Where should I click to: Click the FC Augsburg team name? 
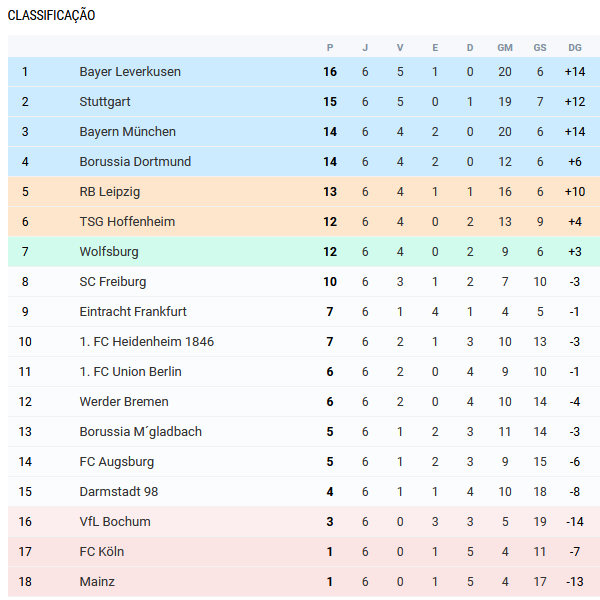point(117,462)
